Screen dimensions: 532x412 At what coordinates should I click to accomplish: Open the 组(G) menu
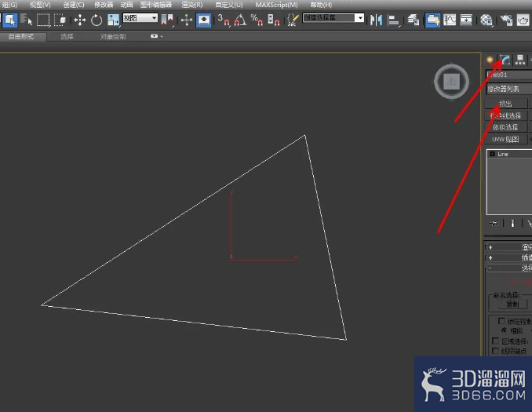pyautogui.click(x=9, y=5)
